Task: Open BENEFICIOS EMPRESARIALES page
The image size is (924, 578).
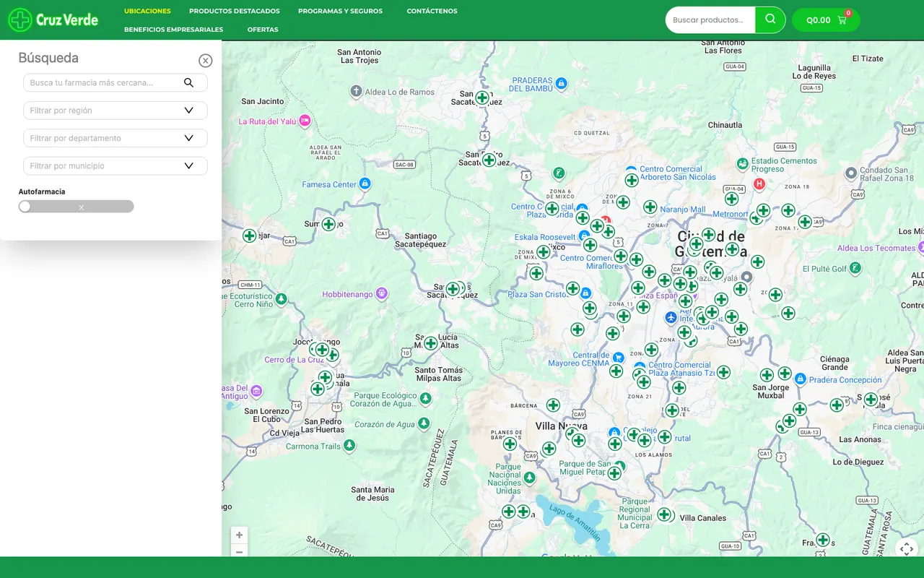Action: [173, 30]
